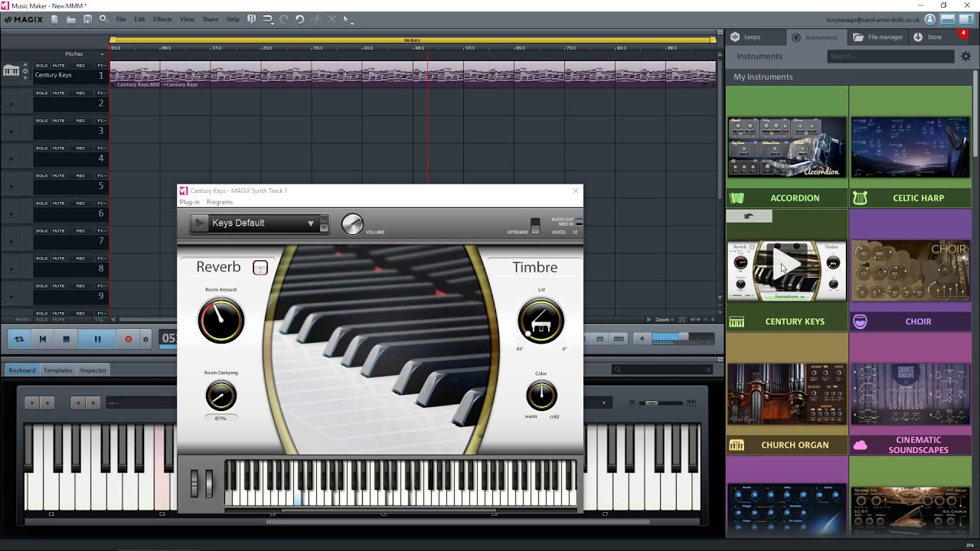Select the Church Organ instrument thumbnail
The image size is (980, 551).
787,394
